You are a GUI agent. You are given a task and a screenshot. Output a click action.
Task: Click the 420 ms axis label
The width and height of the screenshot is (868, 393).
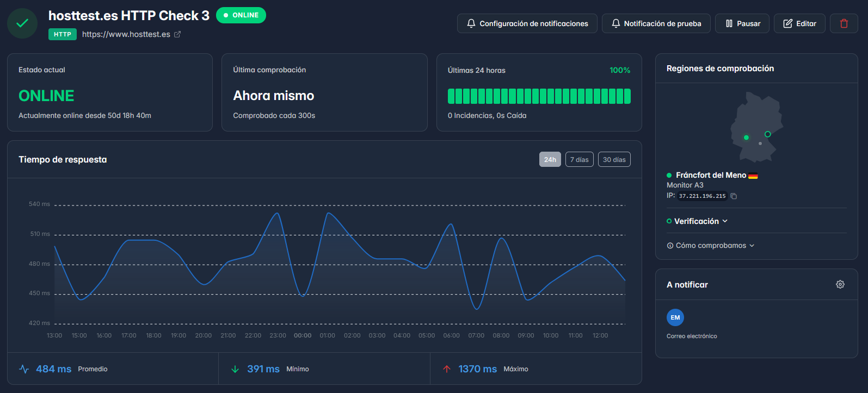click(39, 323)
